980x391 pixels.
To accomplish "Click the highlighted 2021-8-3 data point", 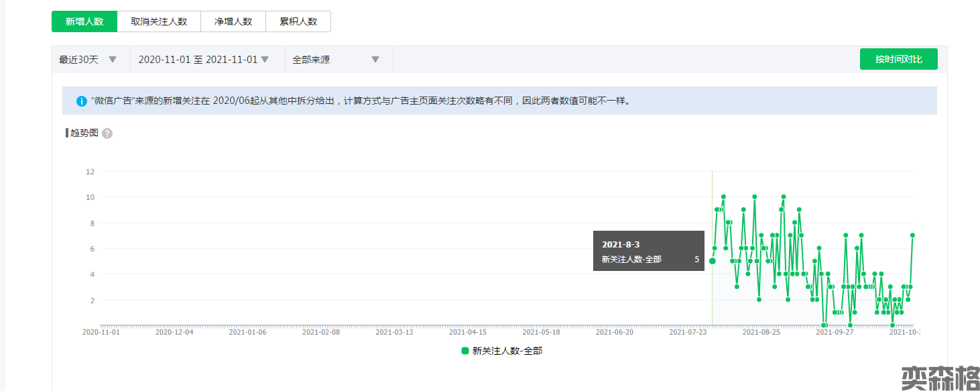I will coord(712,261).
